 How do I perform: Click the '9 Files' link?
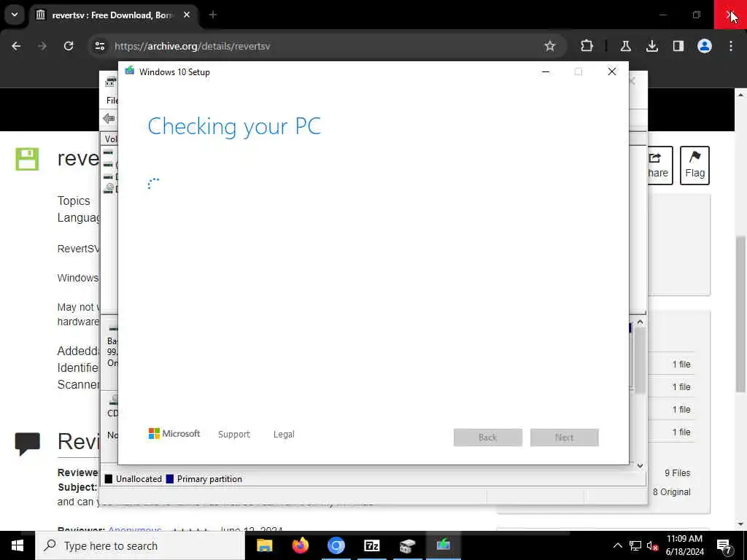coord(678,472)
